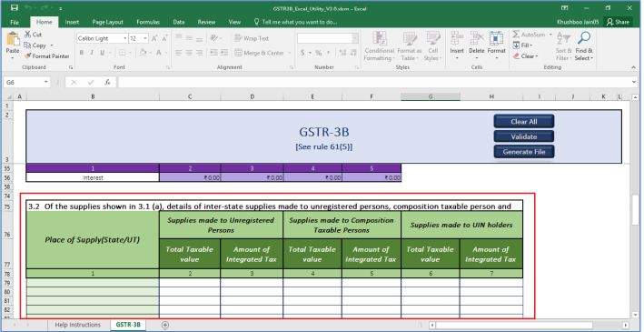Cut selection with the scissors icon
Screen dimensions: 644x332
(x=33, y=35)
